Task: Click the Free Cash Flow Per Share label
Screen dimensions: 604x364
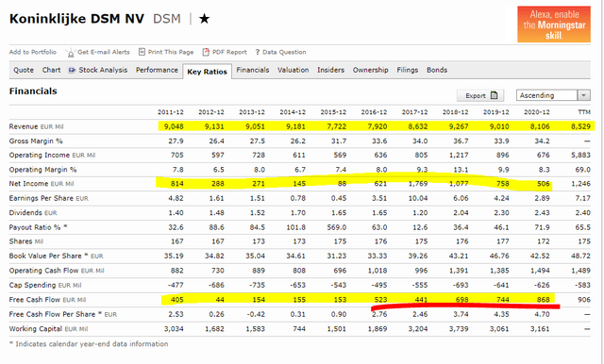Action: (x=63, y=314)
